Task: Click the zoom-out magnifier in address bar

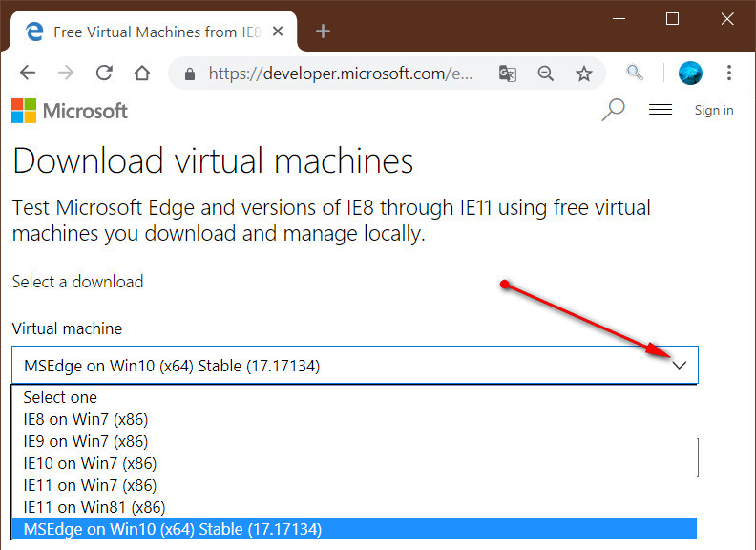Action: coord(545,74)
